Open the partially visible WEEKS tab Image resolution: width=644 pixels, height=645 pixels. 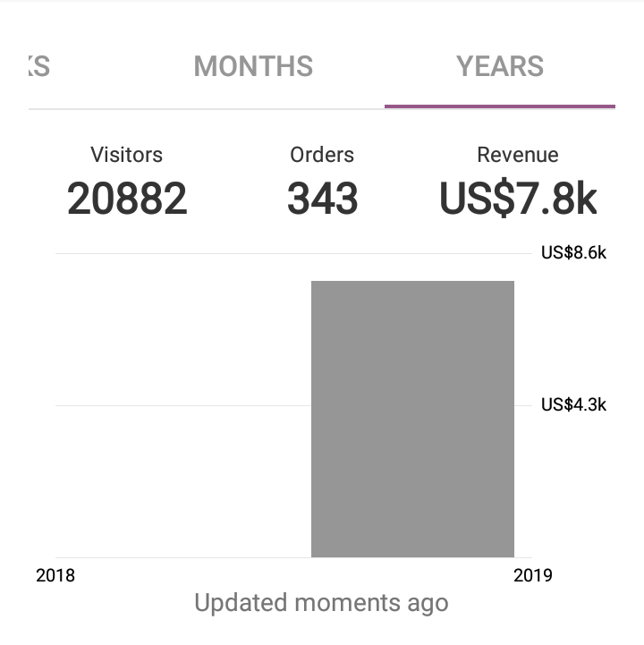pyautogui.click(x=38, y=67)
